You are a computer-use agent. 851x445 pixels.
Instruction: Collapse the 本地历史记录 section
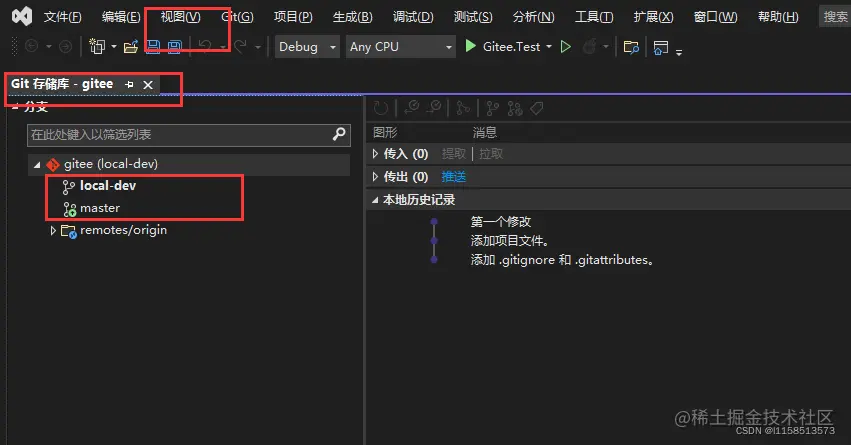[375, 200]
